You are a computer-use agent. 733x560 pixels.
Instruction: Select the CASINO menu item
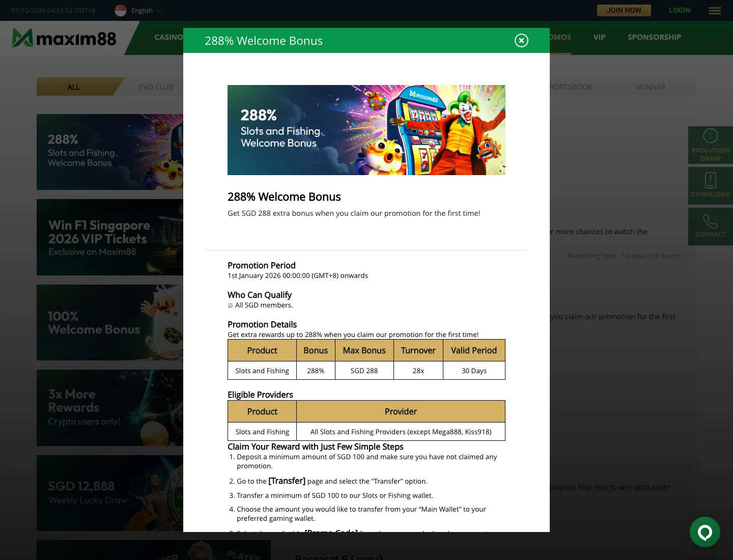pyautogui.click(x=168, y=37)
